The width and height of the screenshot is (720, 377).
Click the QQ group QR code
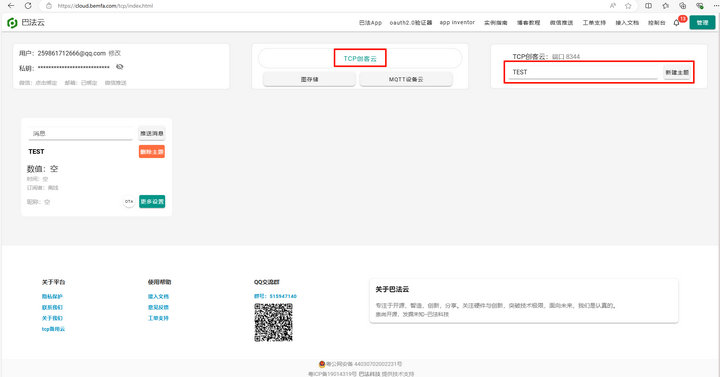[x=274, y=322]
